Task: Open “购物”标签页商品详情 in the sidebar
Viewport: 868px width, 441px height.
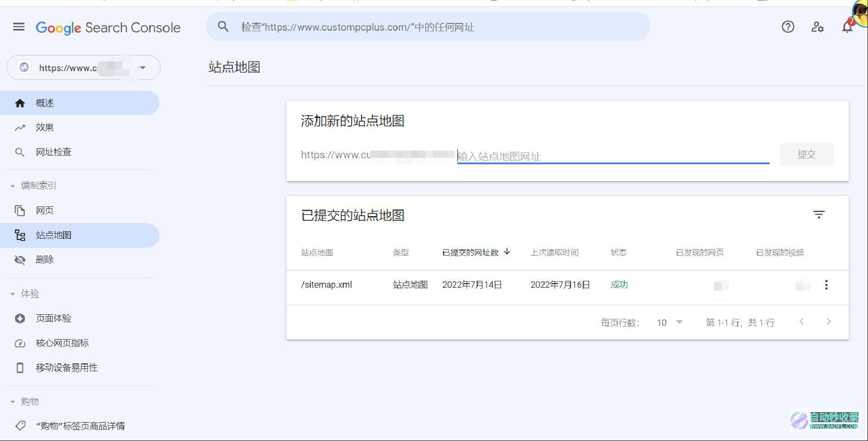Action: point(79,426)
